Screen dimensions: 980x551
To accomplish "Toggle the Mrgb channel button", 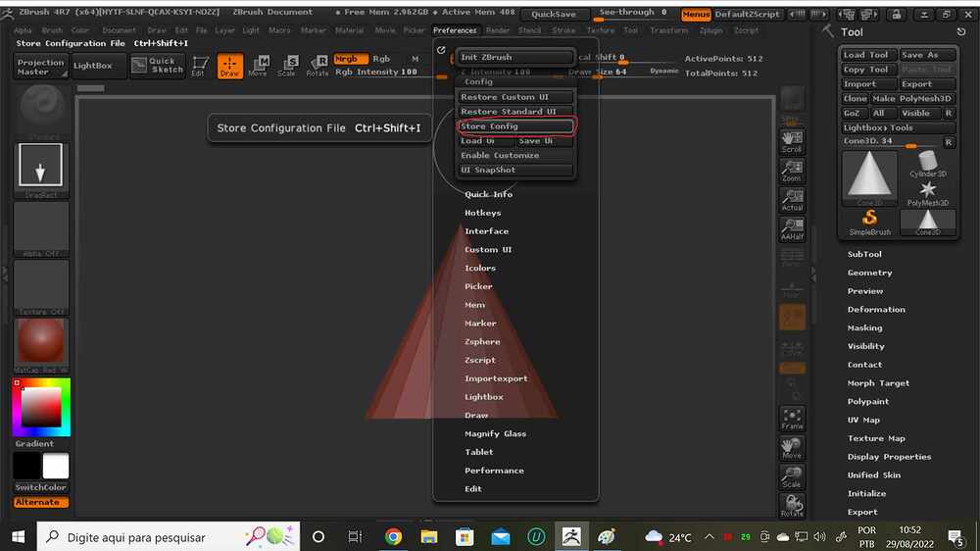I will click(x=350, y=59).
